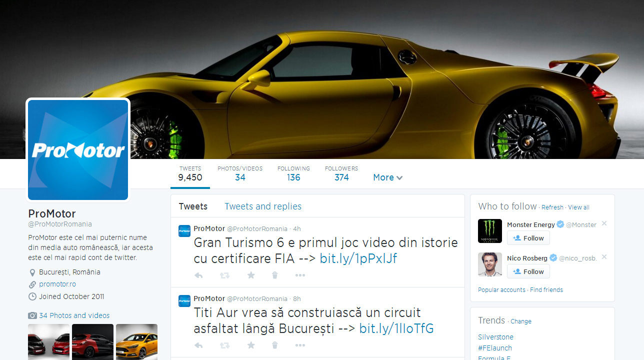Refresh the Who to follow list
The width and height of the screenshot is (644, 360).
click(x=552, y=207)
